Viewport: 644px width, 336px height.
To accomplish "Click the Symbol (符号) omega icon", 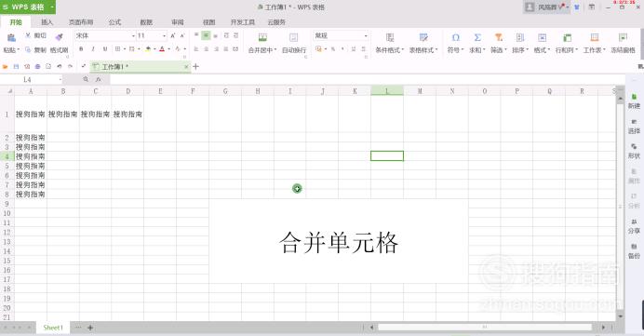I will coord(455,38).
